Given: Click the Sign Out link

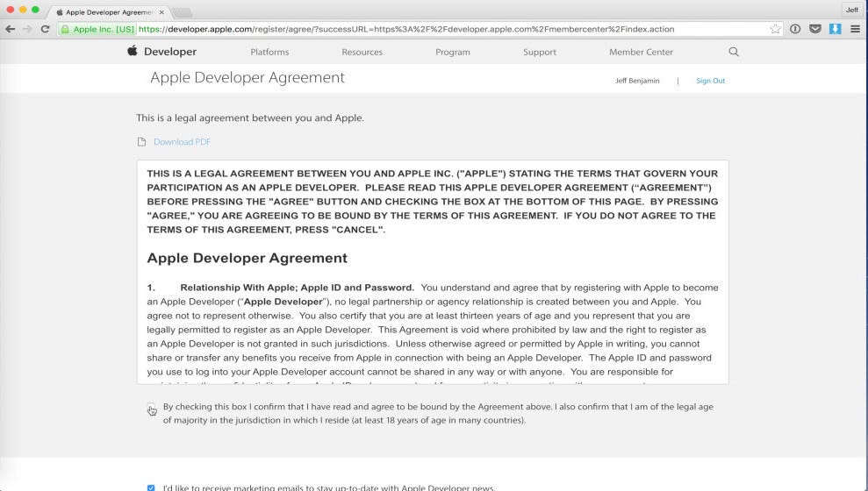Looking at the screenshot, I should pos(710,81).
